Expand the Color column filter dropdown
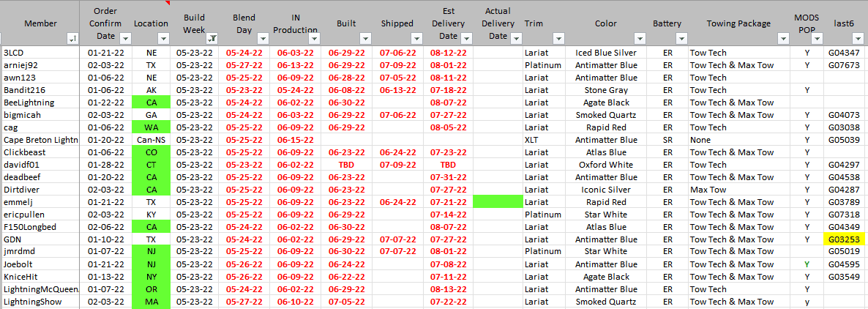The image size is (868, 309). pos(641,38)
